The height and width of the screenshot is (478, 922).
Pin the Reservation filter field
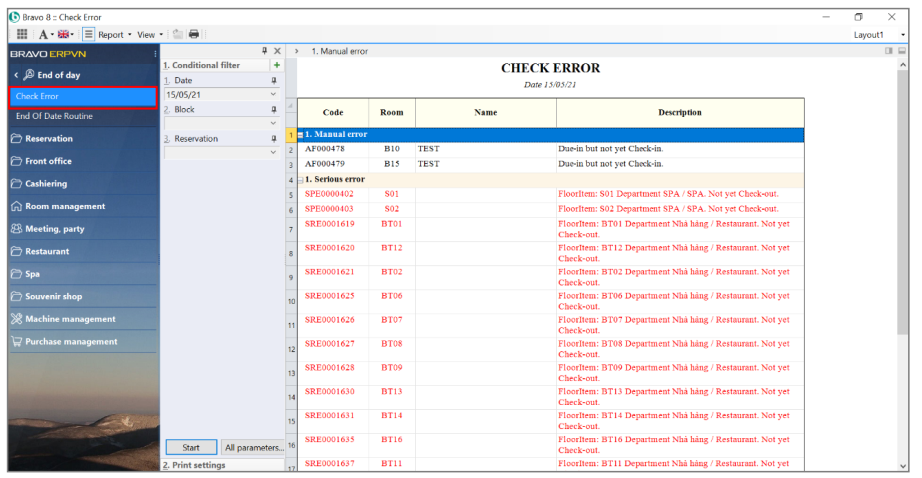click(274, 139)
